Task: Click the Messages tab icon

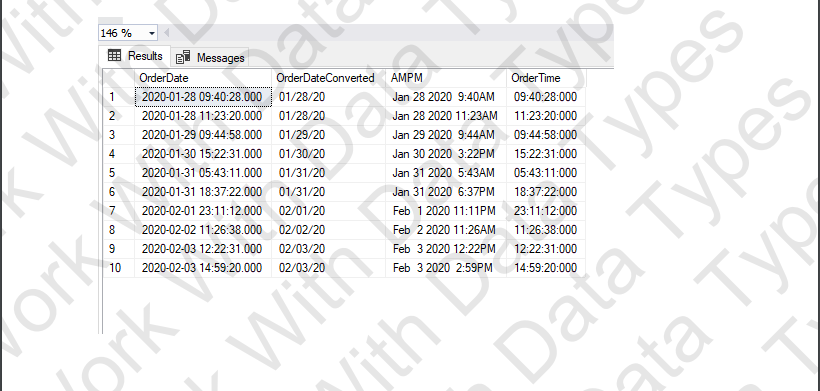Action: click(183, 58)
